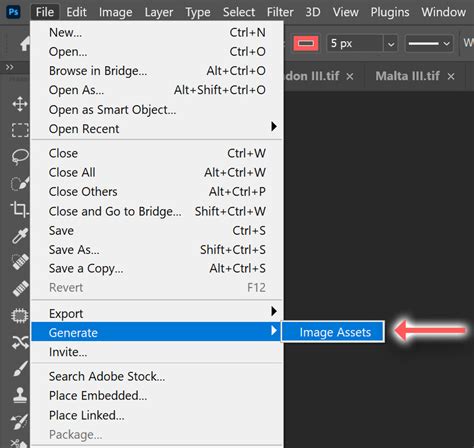Choose Save from File menu

coord(157,230)
